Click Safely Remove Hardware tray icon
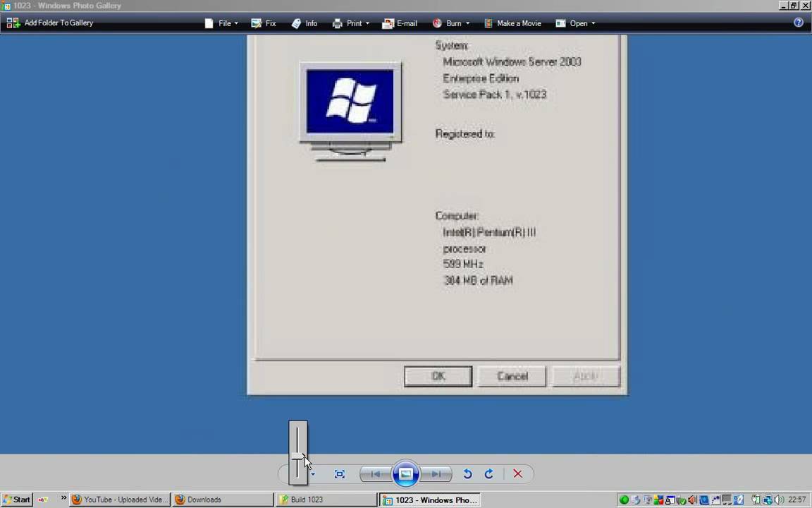The width and height of the screenshot is (812, 508). click(x=681, y=500)
